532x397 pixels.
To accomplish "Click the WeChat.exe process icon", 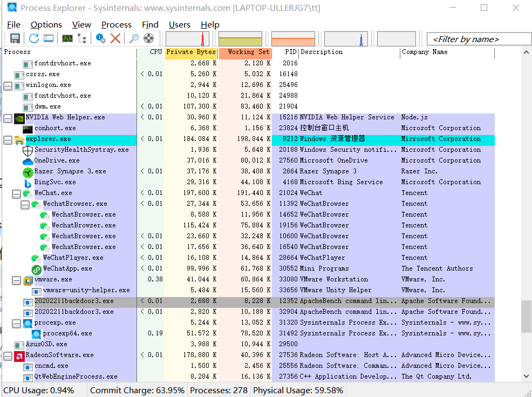I will pos(28,194).
